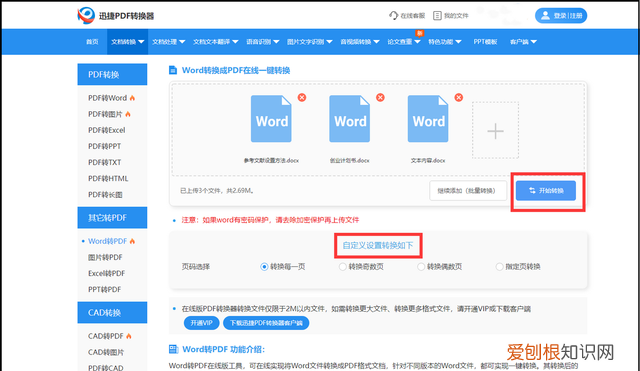Open PDF转Excel in sidebar
The image size is (640, 371).
click(x=107, y=130)
